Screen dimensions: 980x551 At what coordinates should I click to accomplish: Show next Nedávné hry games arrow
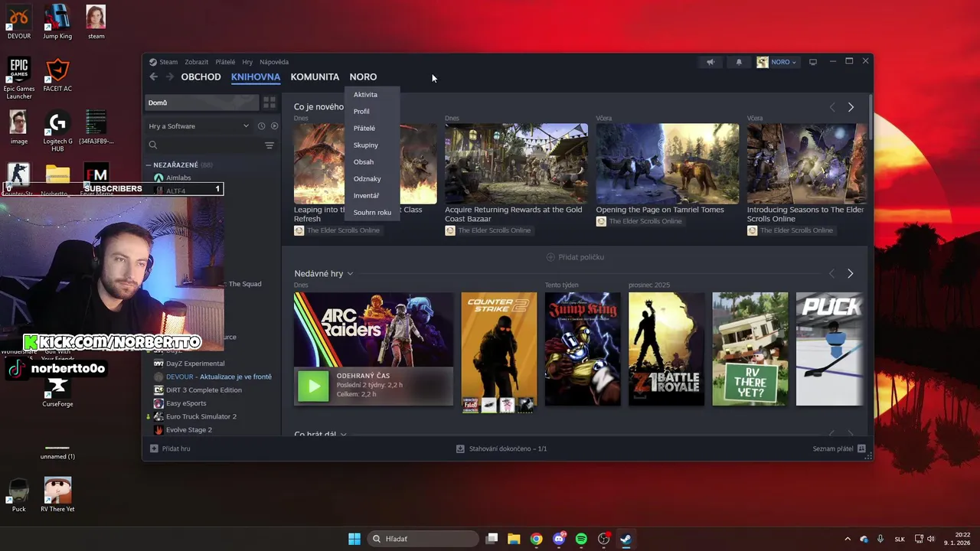[x=851, y=273]
